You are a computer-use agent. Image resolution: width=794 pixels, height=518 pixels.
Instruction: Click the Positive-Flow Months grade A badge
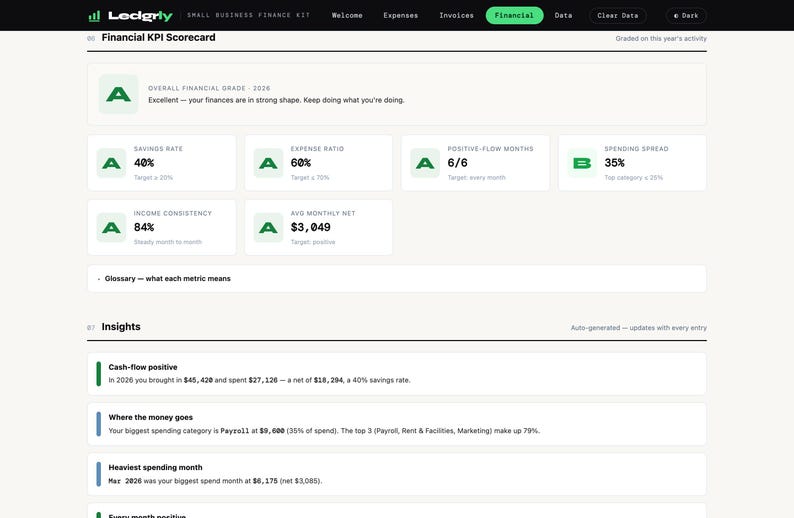(425, 163)
